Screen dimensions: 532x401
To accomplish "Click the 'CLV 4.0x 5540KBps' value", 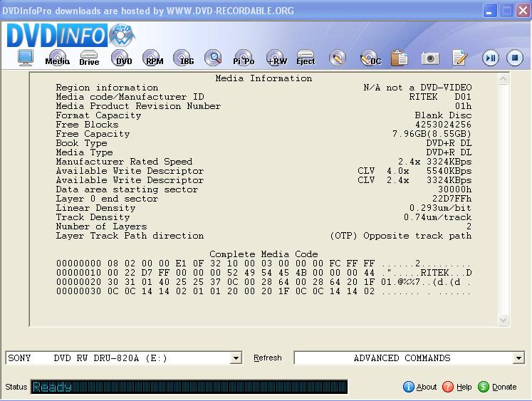I will (x=414, y=171).
